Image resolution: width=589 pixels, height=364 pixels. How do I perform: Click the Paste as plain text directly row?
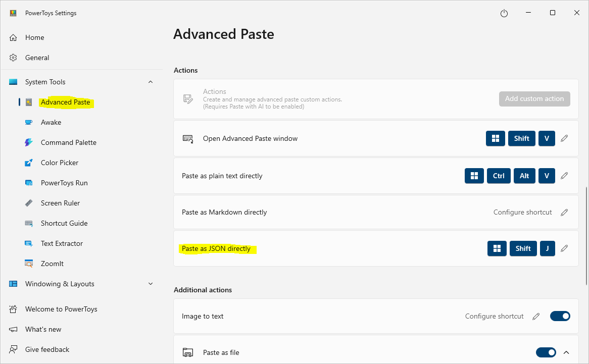[376, 176]
